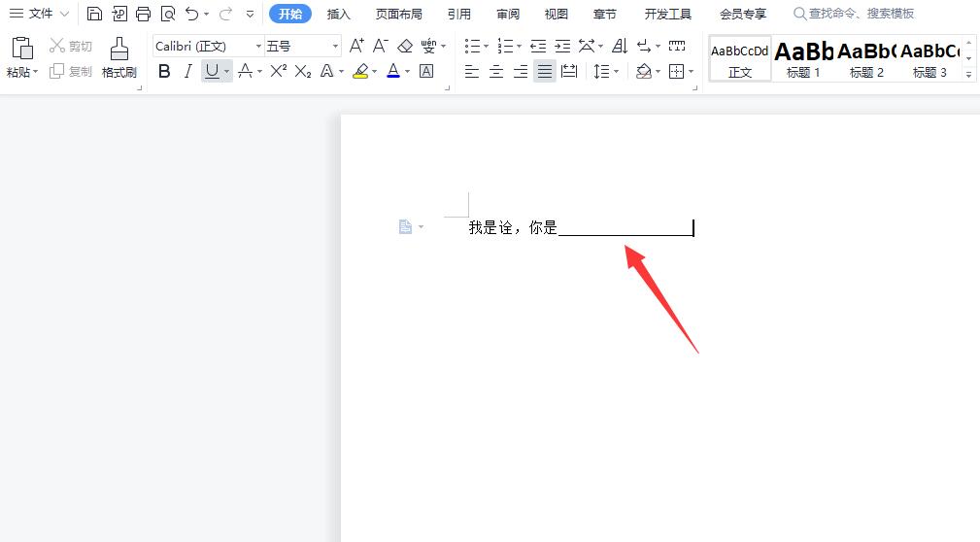Apply the 正文 style
Image resolution: width=980 pixels, height=542 pixels.
pos(740,58)
